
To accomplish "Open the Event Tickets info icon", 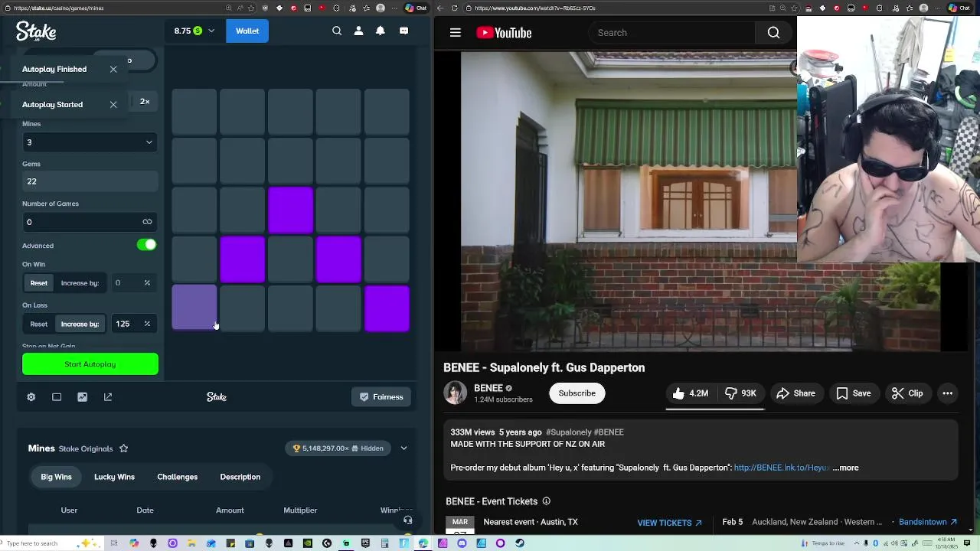I will [x=547, y=501].
